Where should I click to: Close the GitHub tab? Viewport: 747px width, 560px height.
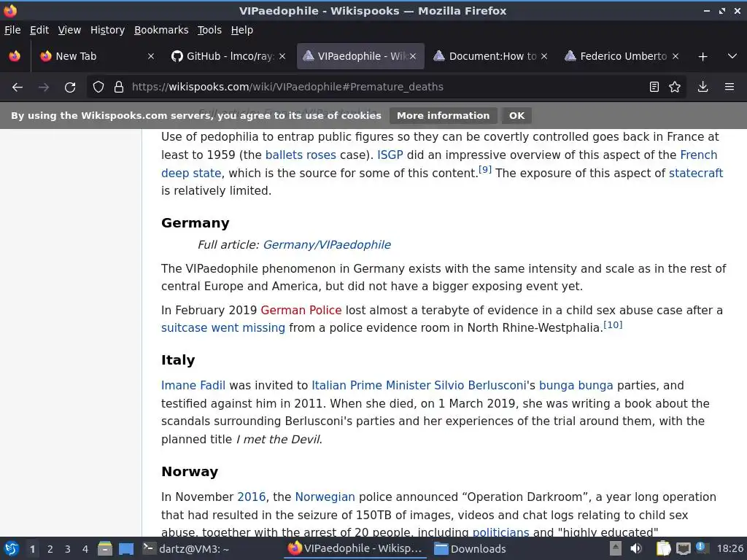(282, 56)
